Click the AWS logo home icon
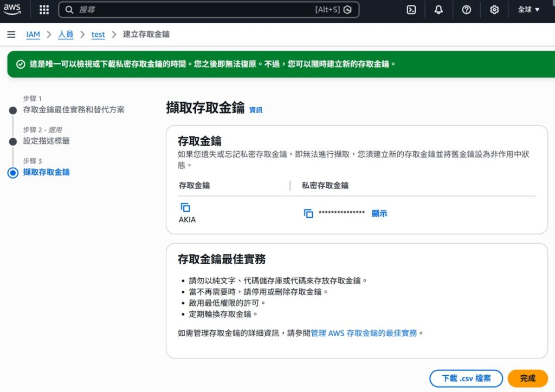This screenshot has height=392, width=555. (x=12, y=9)
